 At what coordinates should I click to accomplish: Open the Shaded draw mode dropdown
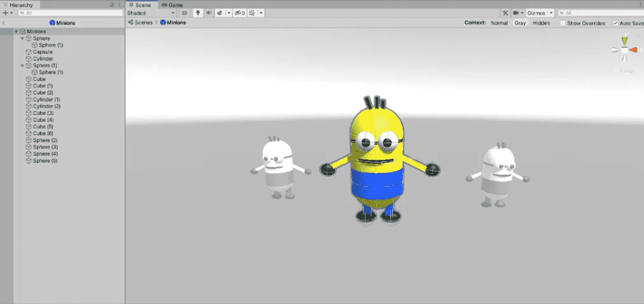151,13
